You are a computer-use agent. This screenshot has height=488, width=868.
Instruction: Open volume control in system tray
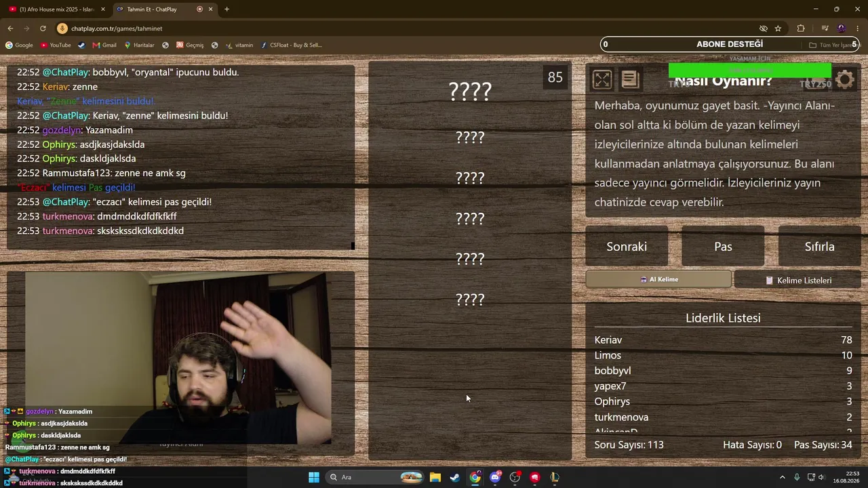821,477
